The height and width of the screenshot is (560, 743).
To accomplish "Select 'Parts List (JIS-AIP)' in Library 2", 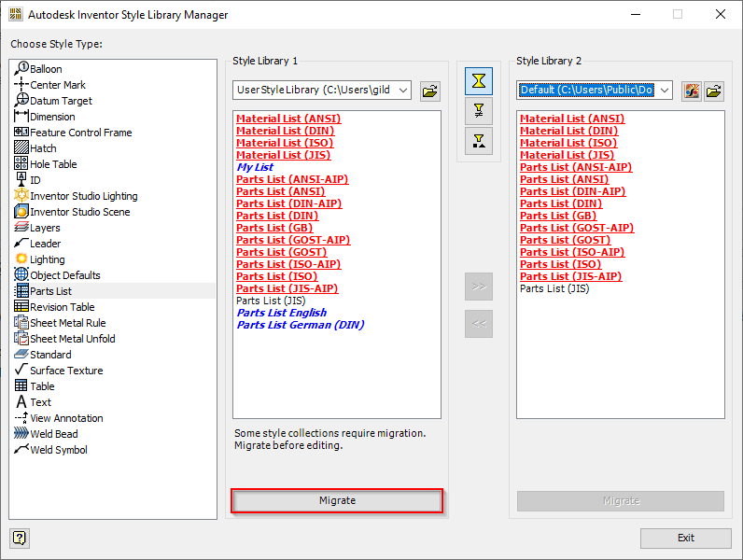I will tap(570, 276).
